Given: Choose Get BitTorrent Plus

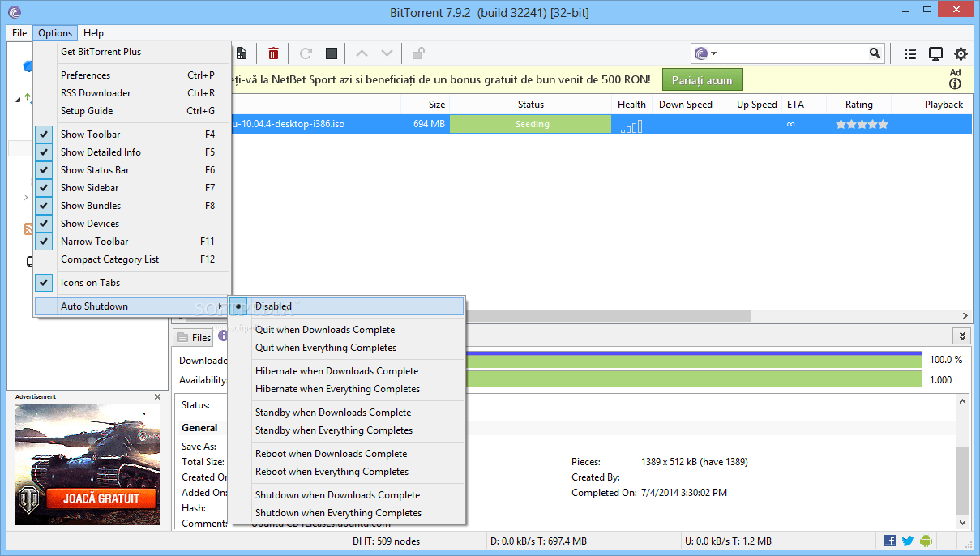Looking at the screenshot, I should 132,52.
